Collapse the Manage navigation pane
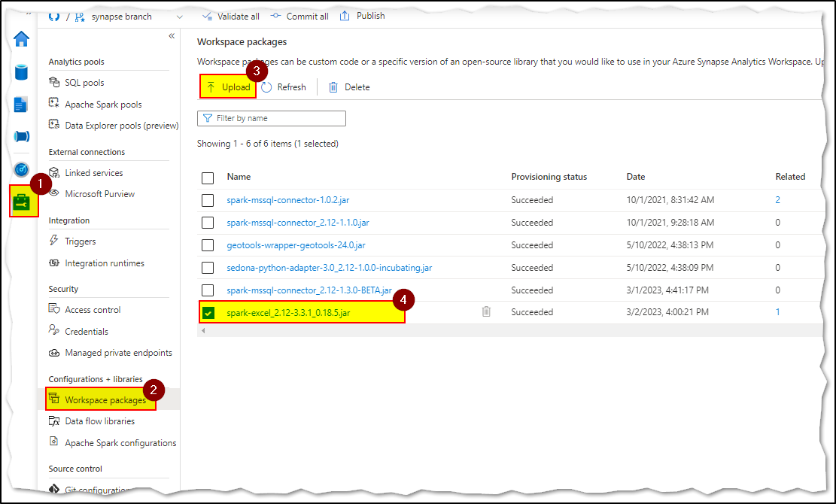Image resolution: width=836 pixels, height=504 pixels. click(172, 35)
